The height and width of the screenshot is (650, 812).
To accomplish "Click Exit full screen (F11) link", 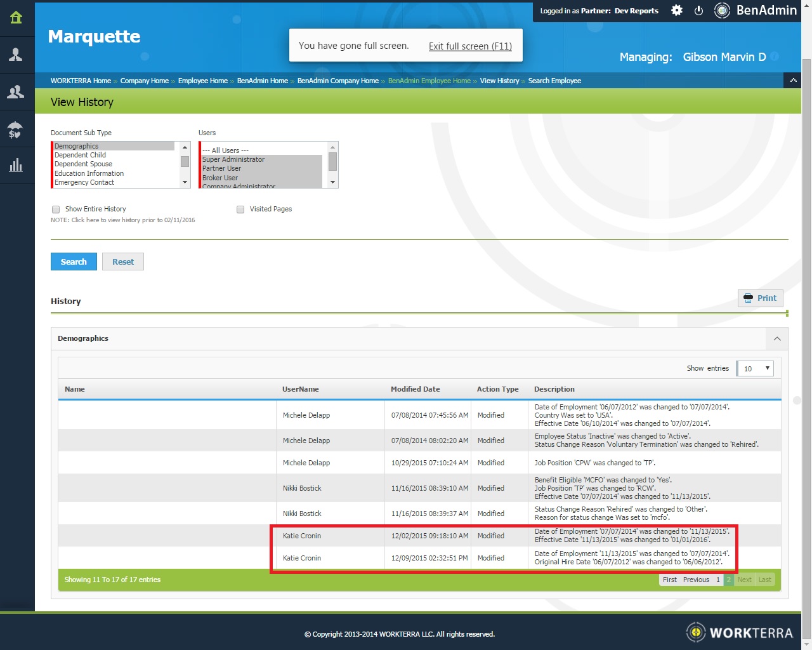I will [470, 46].
